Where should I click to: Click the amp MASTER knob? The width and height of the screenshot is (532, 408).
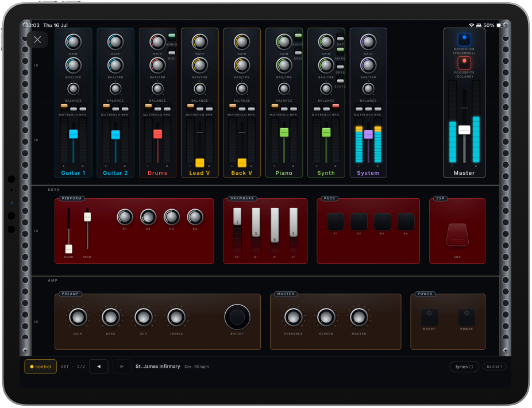point(359,317)
